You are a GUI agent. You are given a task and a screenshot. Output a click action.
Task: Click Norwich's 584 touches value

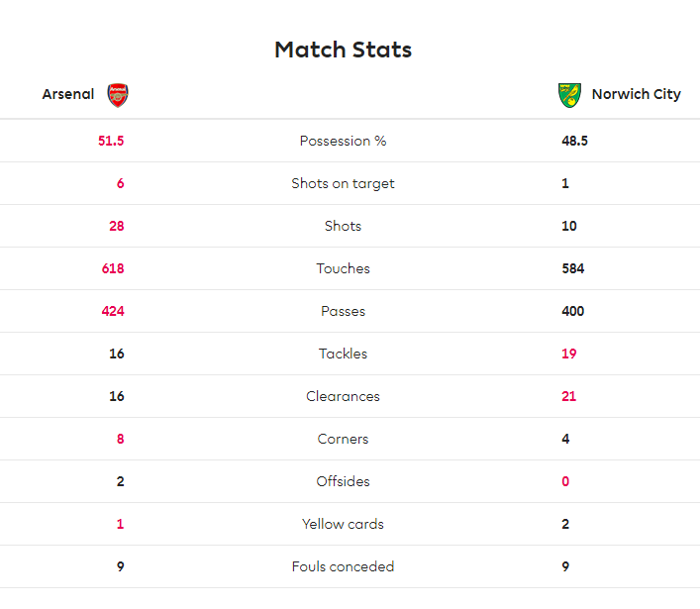tap(573, 268)
